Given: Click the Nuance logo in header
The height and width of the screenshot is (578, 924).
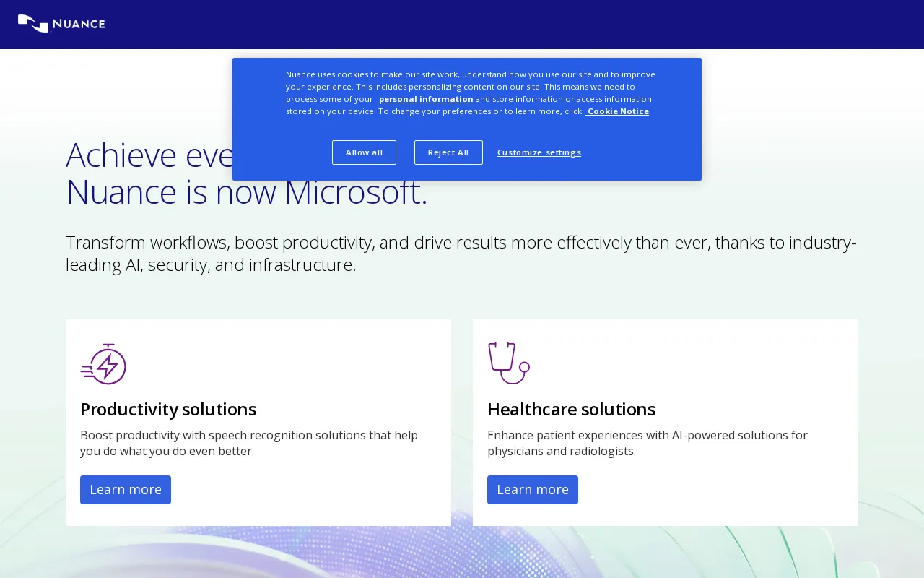Looking at the screenshot, I should tap(61, 24).
